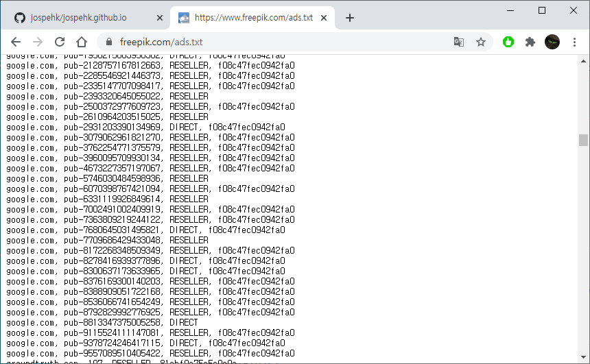
Task: Click text pub-8172268348509349
Action: [x=113, y=250]
